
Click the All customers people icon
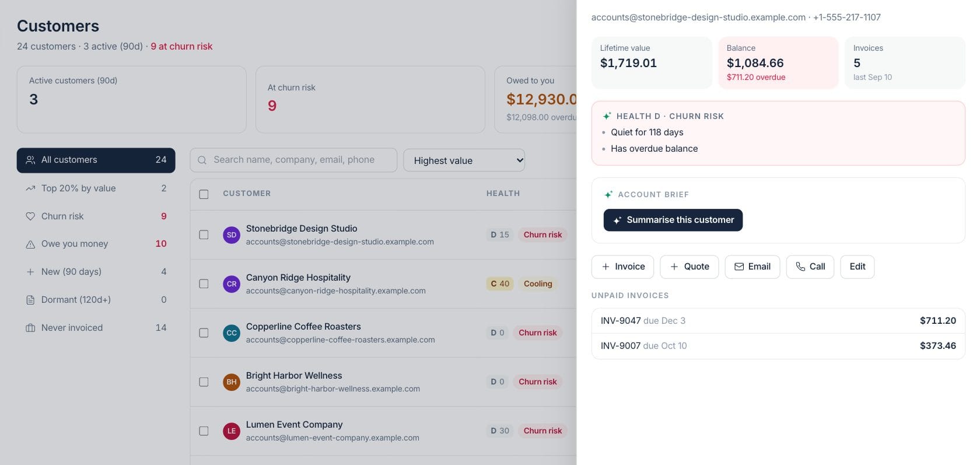pos(30,160)
